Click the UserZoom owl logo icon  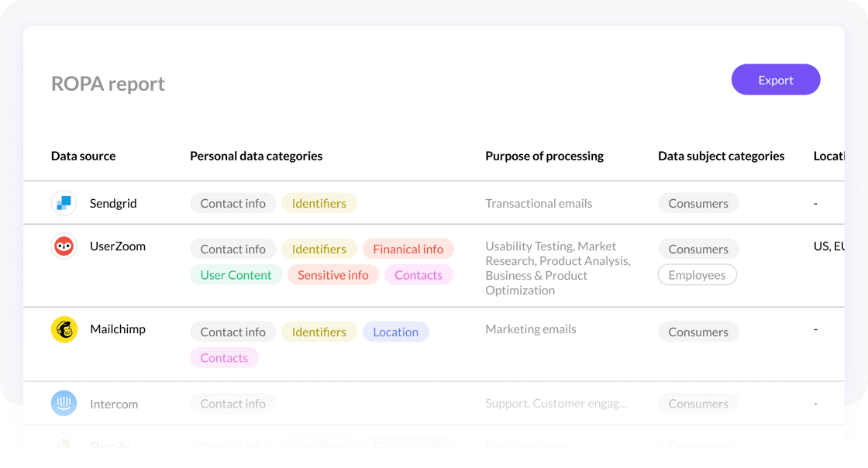pyautogui.click(x=64, y=246)
